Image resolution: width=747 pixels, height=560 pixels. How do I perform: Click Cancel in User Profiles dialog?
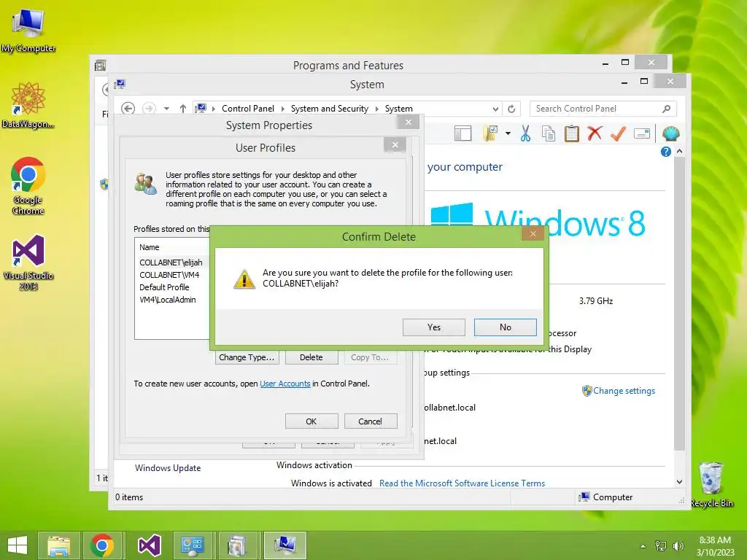pos(370,421)
